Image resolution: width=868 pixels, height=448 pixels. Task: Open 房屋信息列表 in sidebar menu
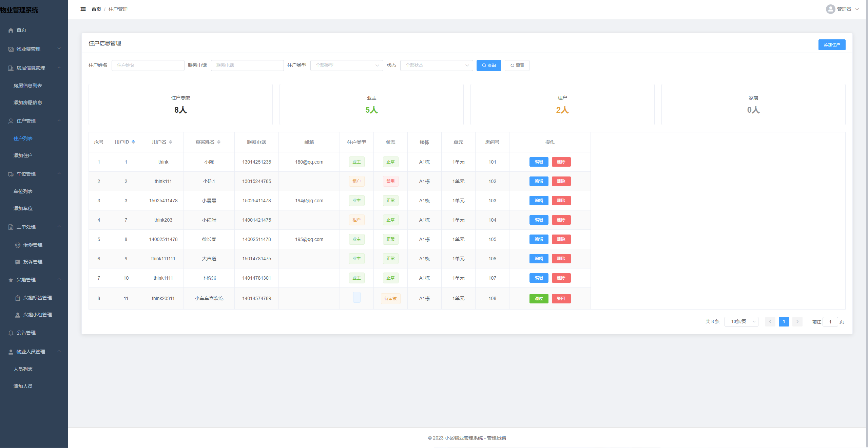[28, 86]
